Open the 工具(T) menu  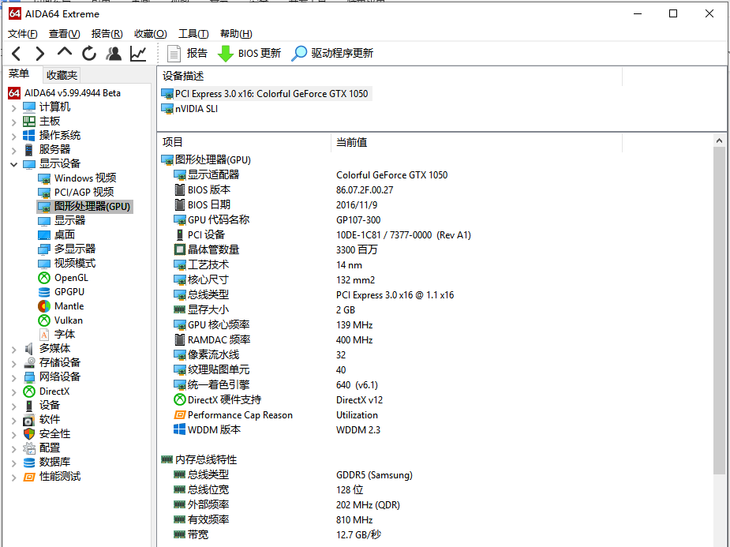pyautogui.click(x=193, y=34)
